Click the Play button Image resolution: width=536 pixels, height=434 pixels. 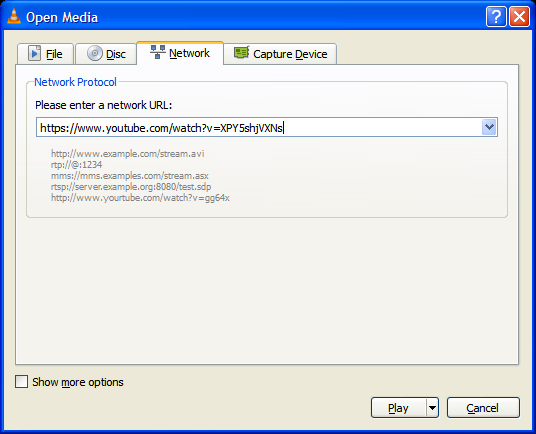[x=399, y=408]
